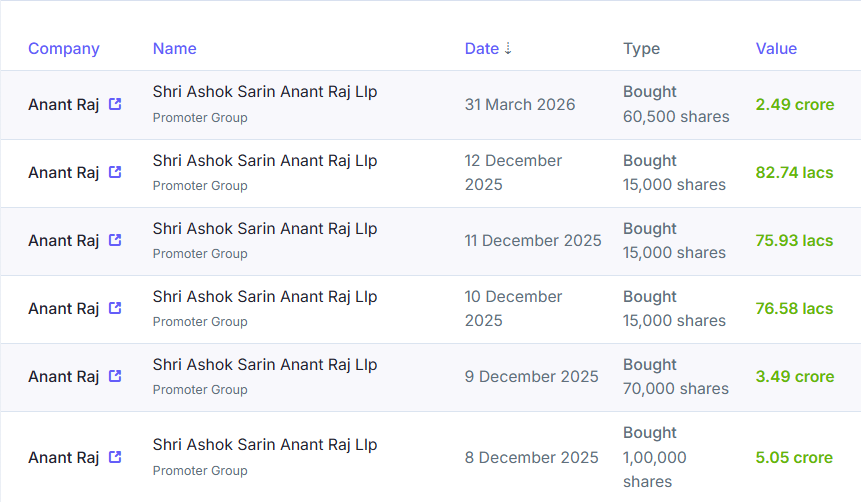The image size is (861, 502).
Task: Click the 8 December 2025 date cell
Action: [531, 458]
